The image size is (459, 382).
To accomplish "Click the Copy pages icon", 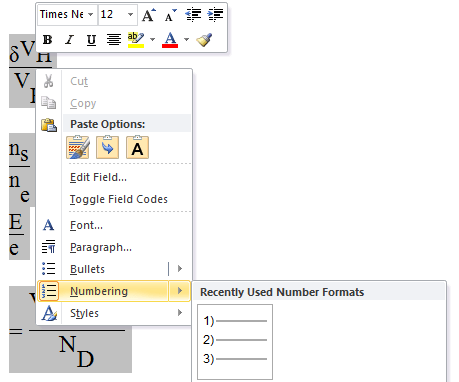I will pos(49,103).
